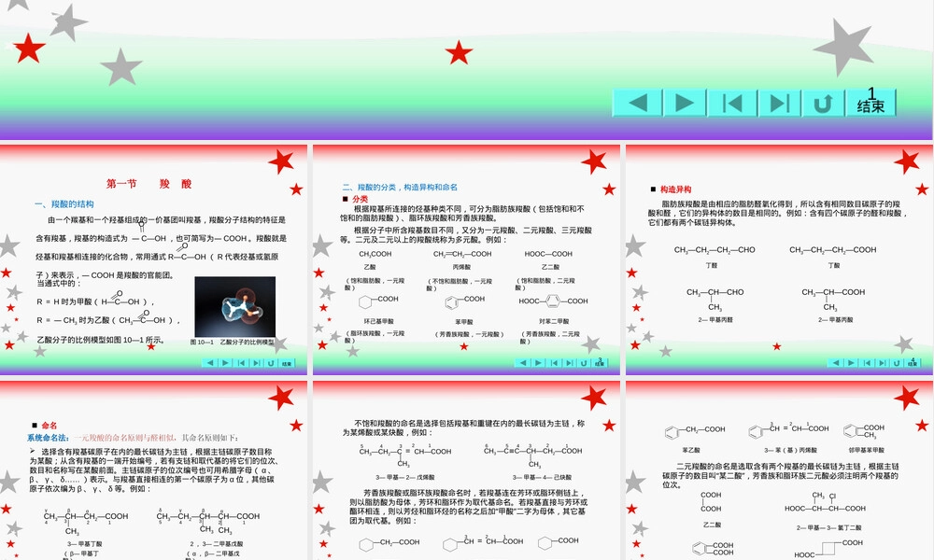The image size is (934, 560).
Task: Click heading 二、羧酸的分类，构造异构和命名
Action: pos(400,187)
